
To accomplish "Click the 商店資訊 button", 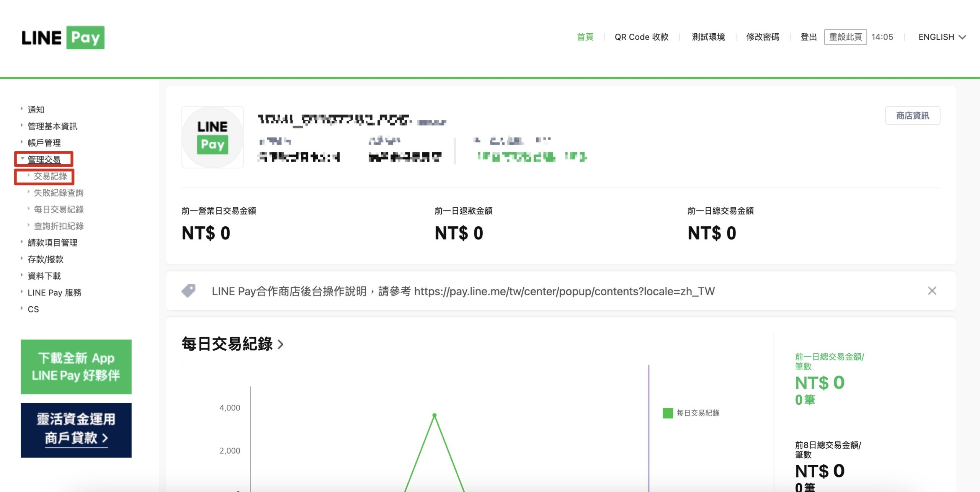I will [912, 116].
